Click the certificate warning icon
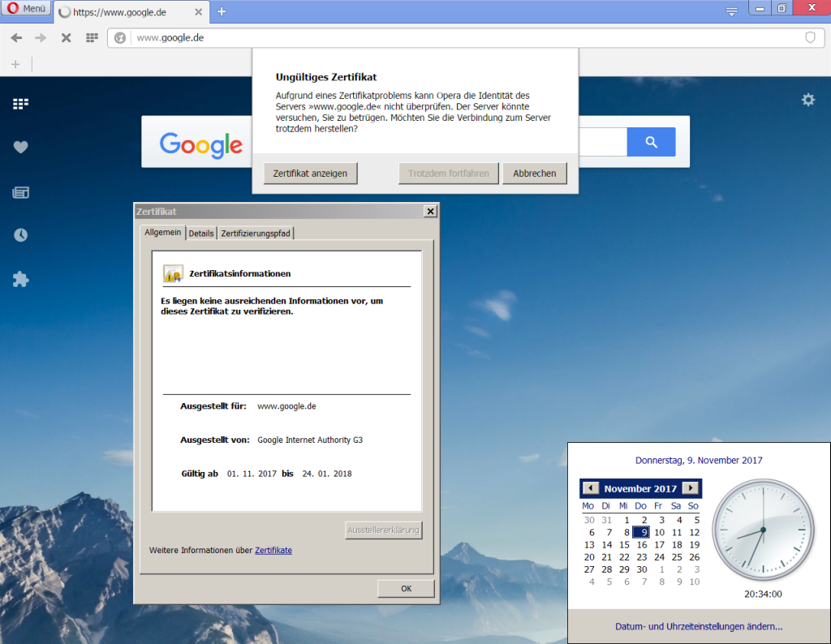 [173, 274]
